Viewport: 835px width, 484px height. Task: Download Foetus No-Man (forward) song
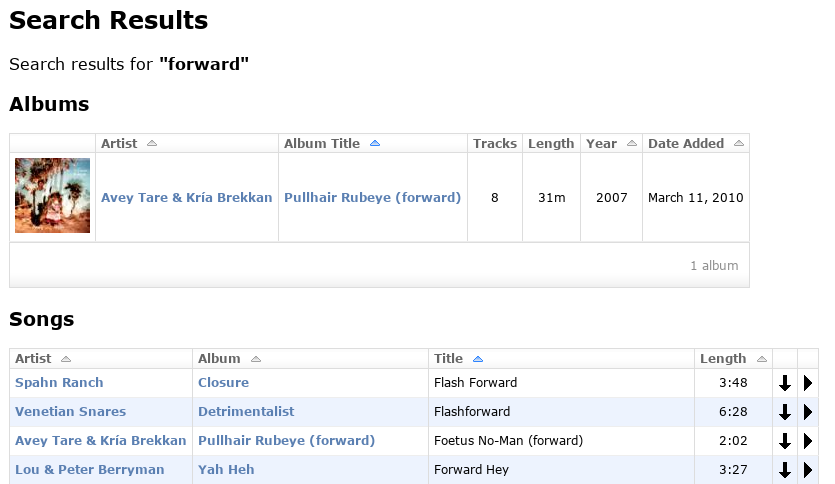click(784, 441)
